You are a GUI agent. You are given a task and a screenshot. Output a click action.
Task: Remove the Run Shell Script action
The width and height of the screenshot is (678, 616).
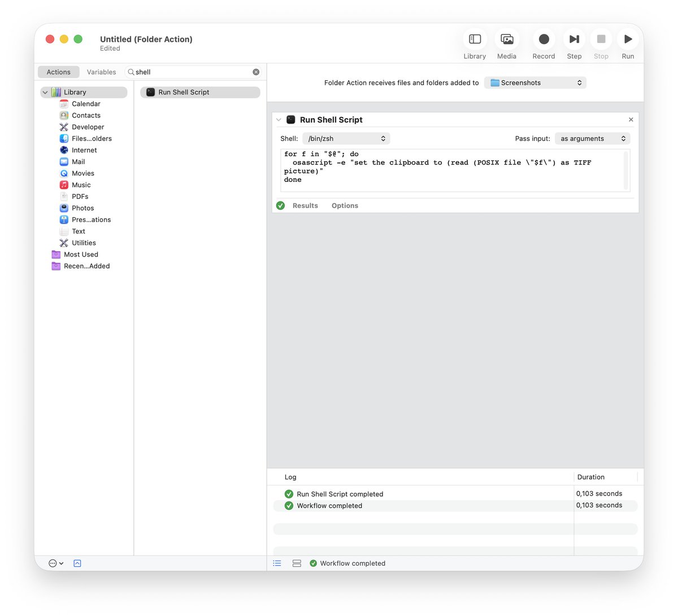(631, 120)
